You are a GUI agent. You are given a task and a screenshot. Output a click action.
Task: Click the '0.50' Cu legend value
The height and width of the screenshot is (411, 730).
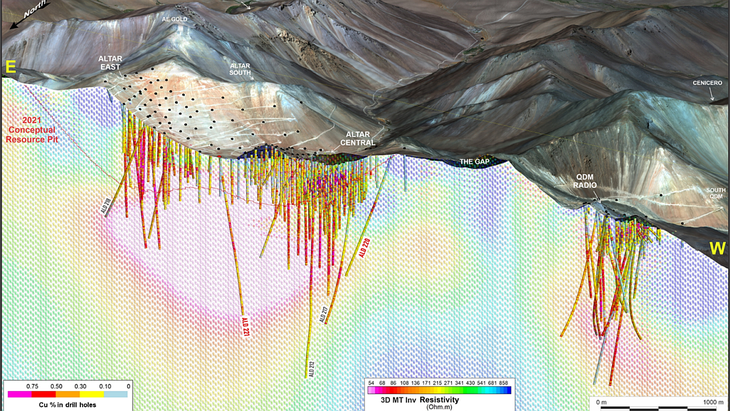pos(56,386)
